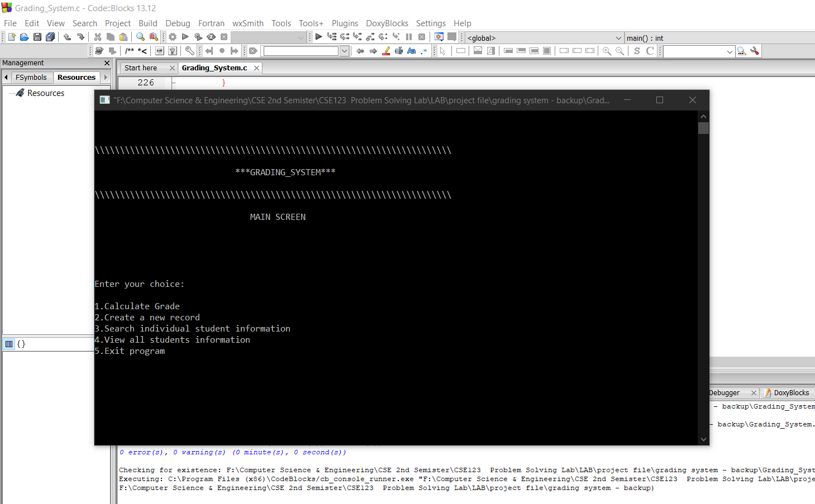The height and width of the screenshot is (504, 815).
Task: Undo the last edit
Action: click(67, 37)
